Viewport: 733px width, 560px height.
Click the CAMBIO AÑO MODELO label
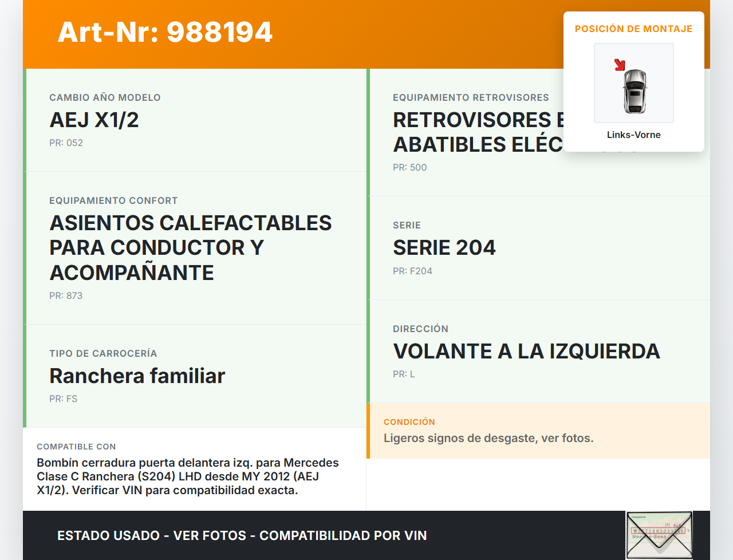point(105,97)
